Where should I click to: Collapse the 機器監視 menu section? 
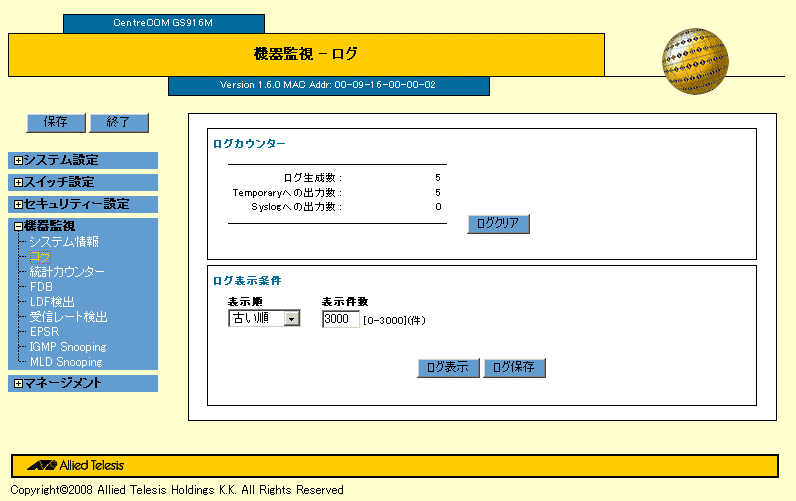click(19, 227)
